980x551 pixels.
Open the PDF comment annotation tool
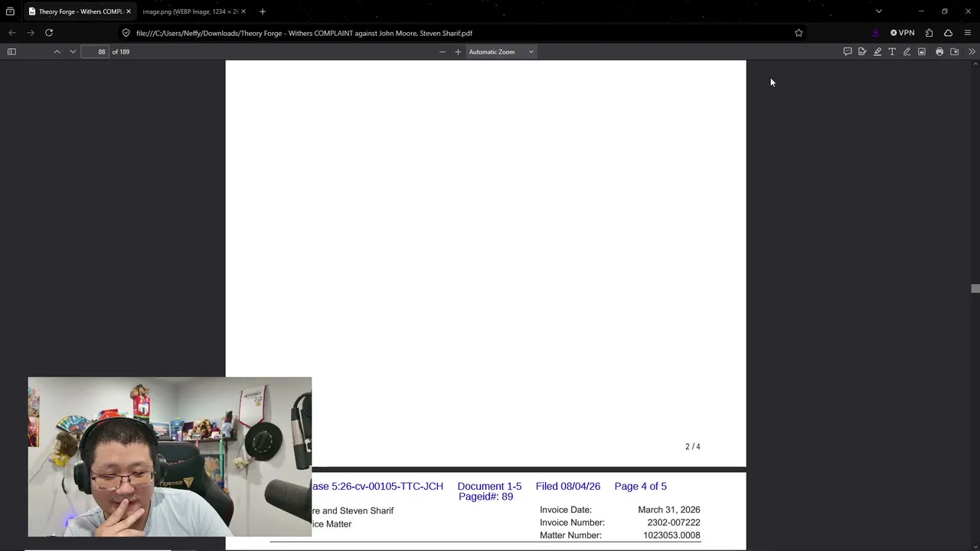(848, 51)
